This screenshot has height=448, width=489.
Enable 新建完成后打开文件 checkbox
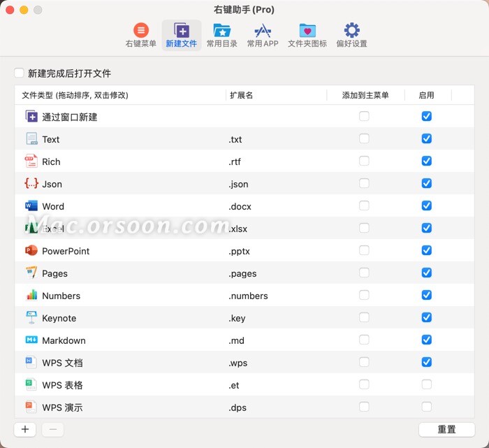click(x=19, y=73)
